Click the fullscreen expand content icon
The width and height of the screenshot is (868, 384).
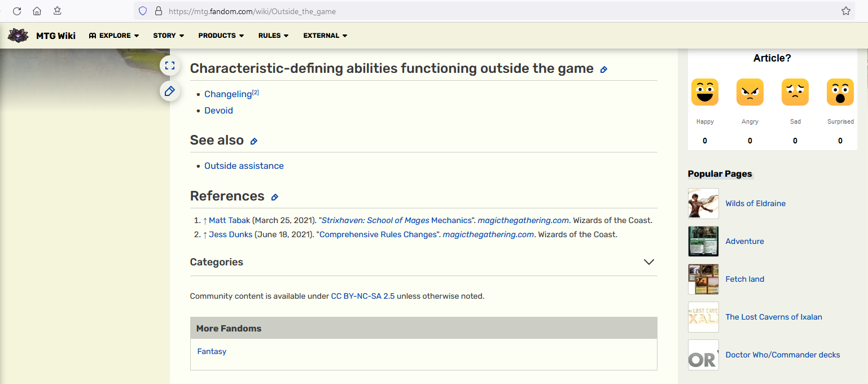click(170, 66)
